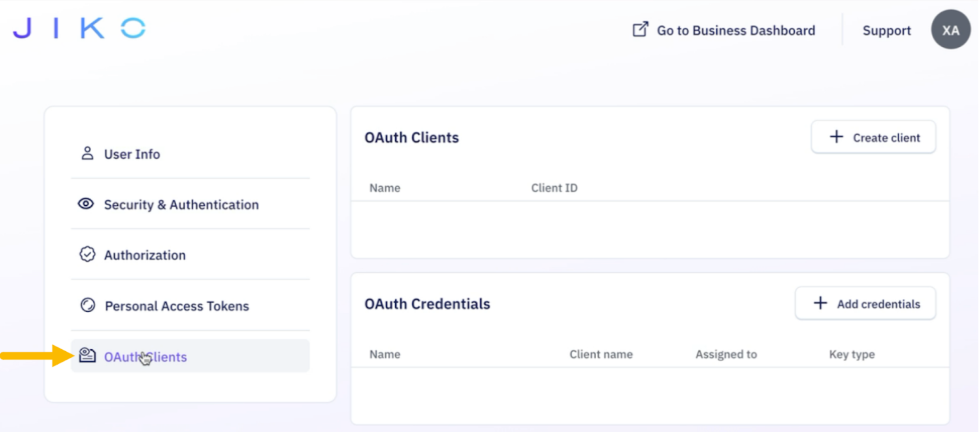This screenshot has width=980, height=432.
Task: Click the XA profile avatar
Action: [x=951, y=29]
